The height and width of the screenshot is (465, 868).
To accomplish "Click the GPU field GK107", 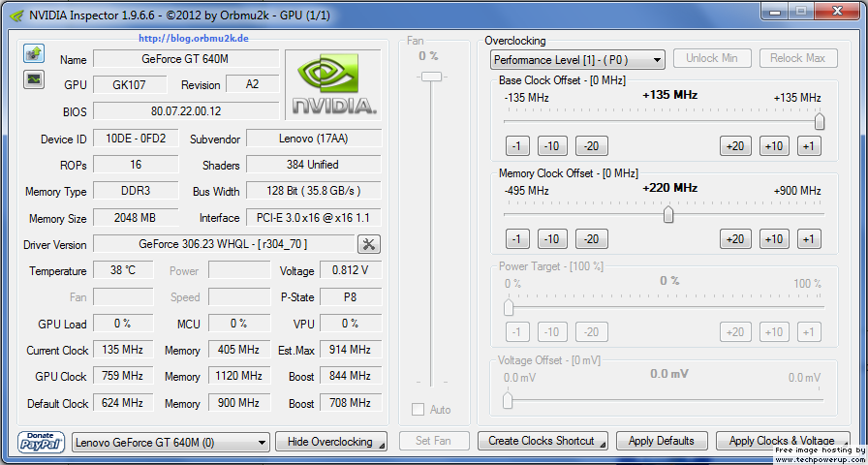I will click(x=130, y=84).
